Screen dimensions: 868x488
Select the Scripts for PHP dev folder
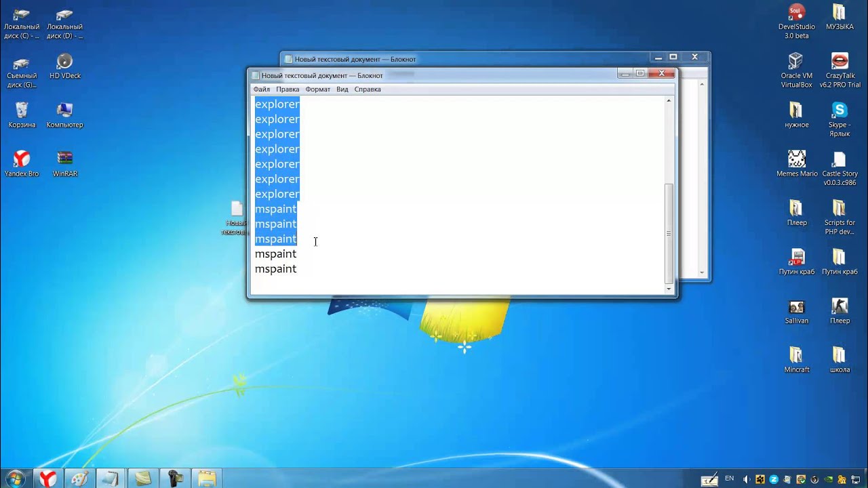click(x=840, y=218)
